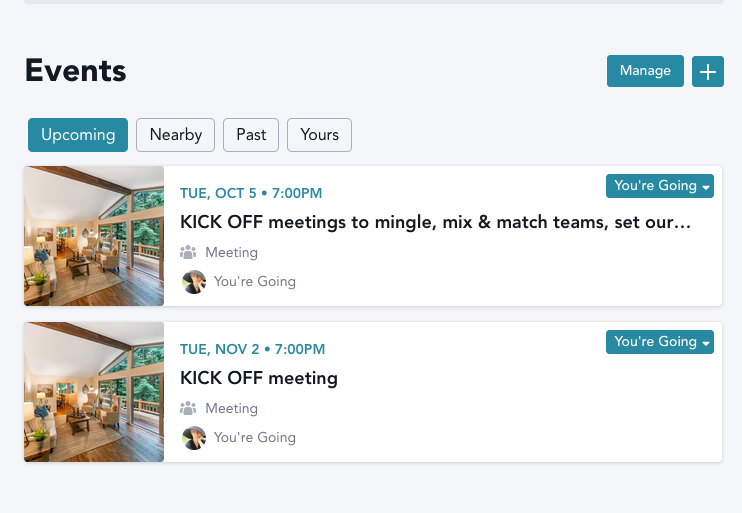Show the Yours events tab
Image resolution: width=742 pixels, height=513 pixels.
[x=319, y=134]
